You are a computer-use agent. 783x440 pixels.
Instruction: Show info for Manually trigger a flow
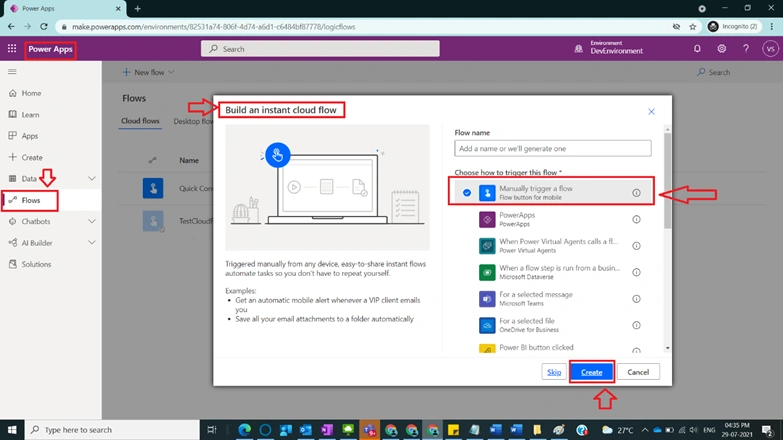click(636, 193)
